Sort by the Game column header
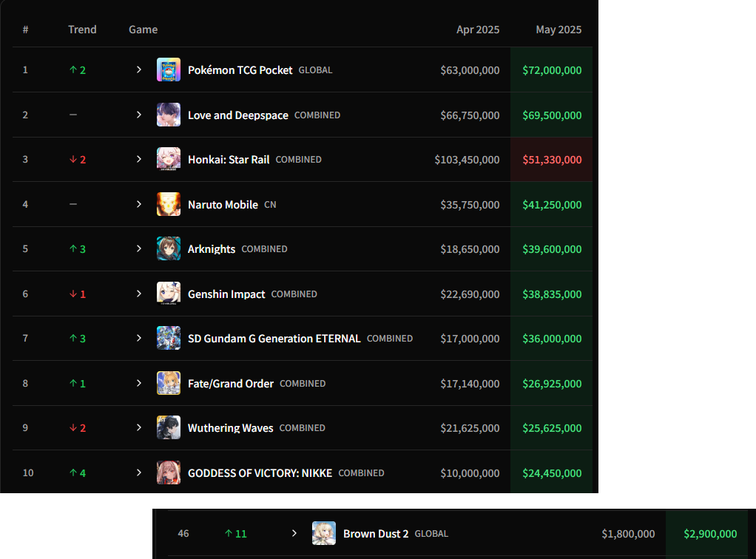The width and height of the screenshot is (756, 559). pos(144,30)
